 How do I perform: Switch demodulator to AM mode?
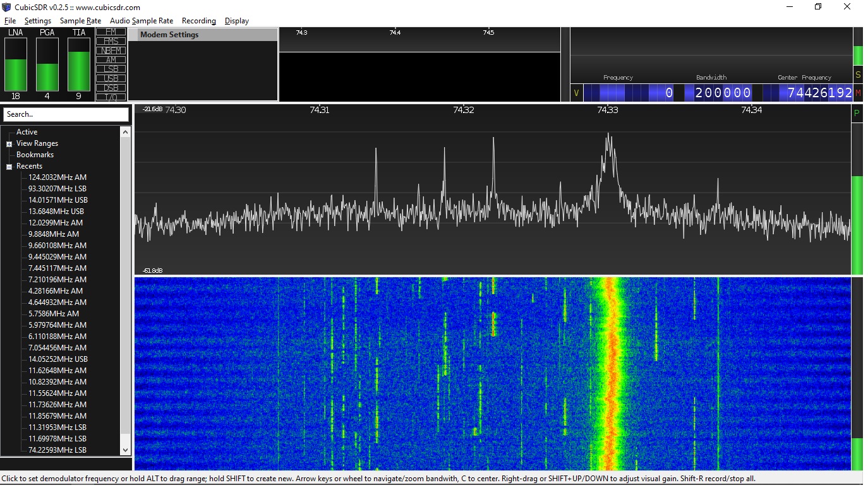click(x=111, y=60)
